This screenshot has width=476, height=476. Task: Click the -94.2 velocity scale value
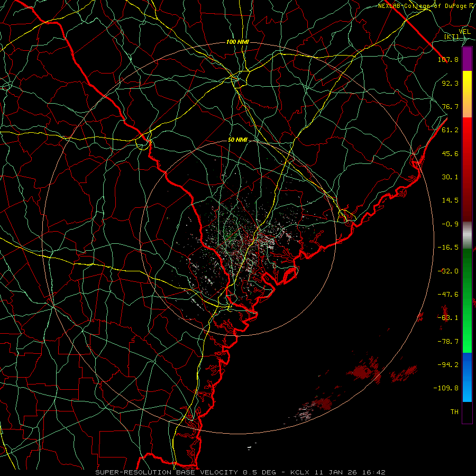448,365
